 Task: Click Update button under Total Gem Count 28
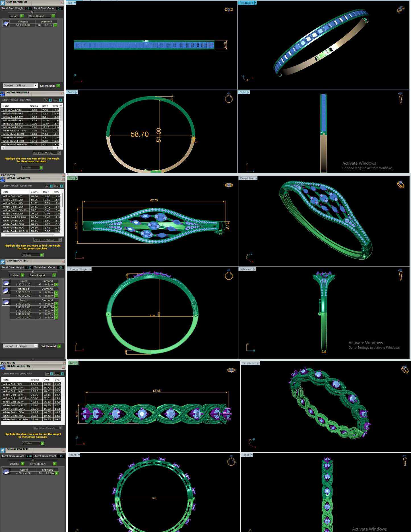tap(16, 16)
